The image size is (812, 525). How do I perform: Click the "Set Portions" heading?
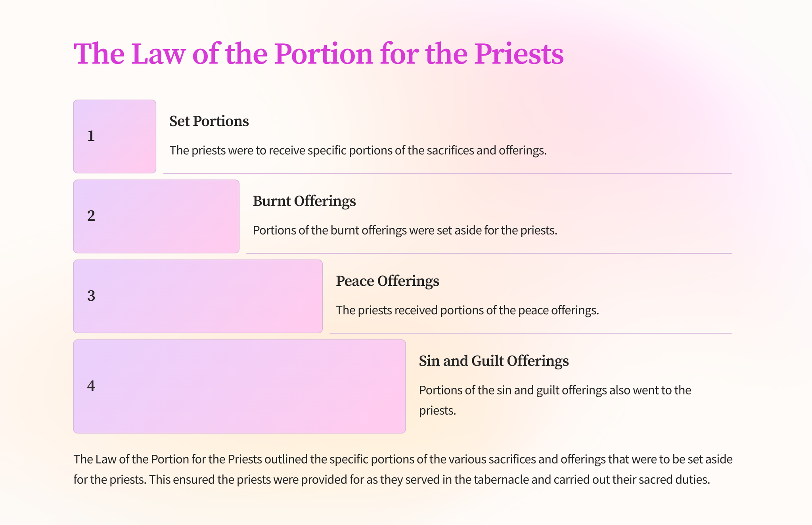point(209,121)
